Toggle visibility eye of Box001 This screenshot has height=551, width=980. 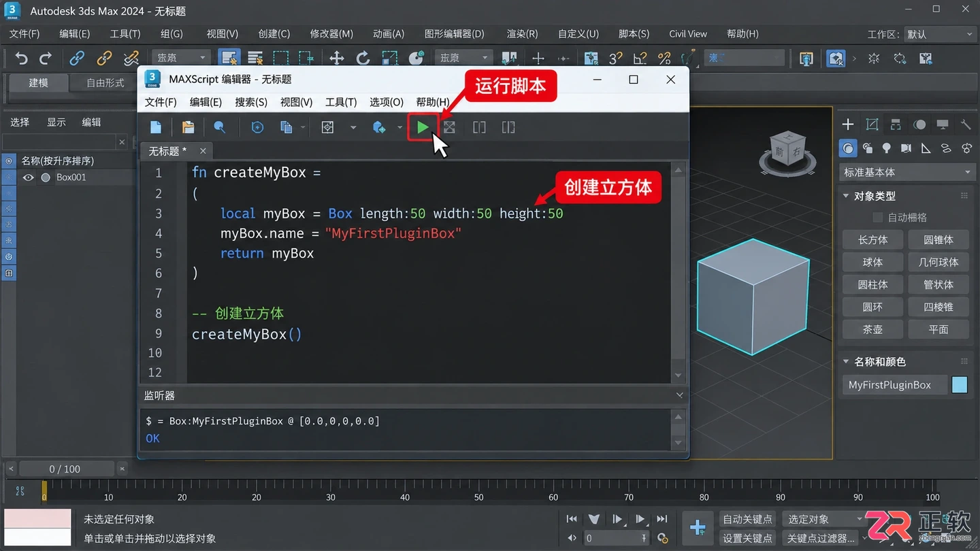tap(28, 178)
